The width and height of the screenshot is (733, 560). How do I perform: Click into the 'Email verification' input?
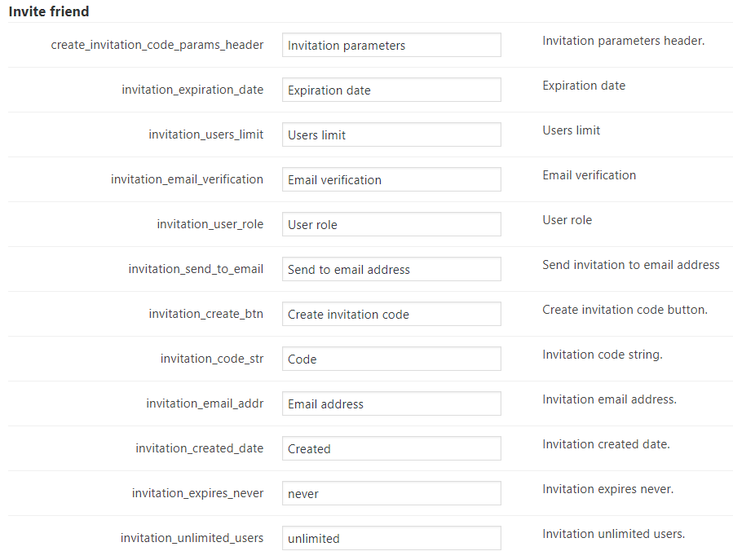(391, 180)
